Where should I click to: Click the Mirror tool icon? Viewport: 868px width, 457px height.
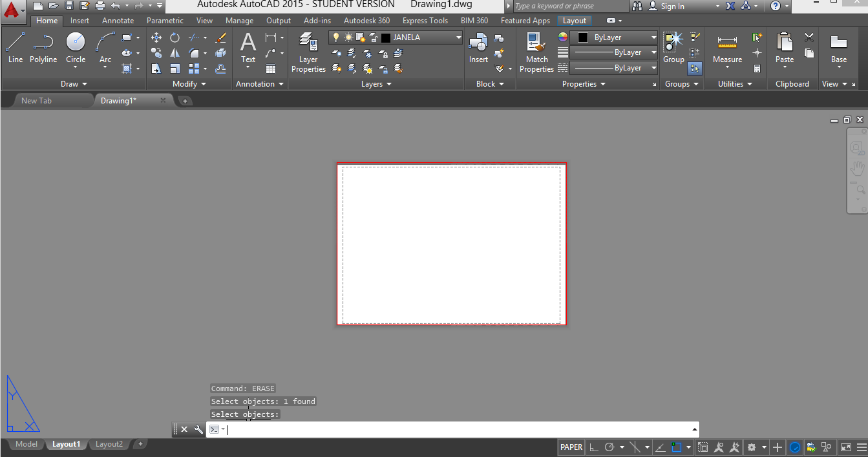pos(175,53)
